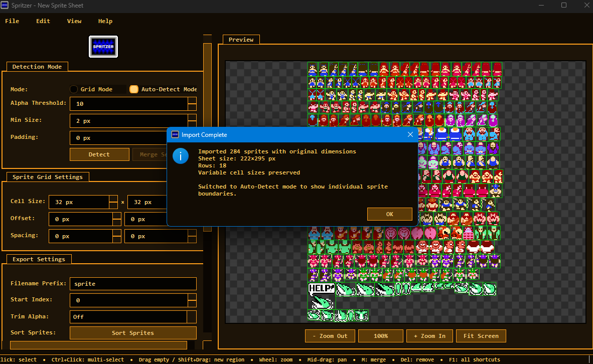Click the blue info icon in dialog
593x364 pixels.
(181, 156)
